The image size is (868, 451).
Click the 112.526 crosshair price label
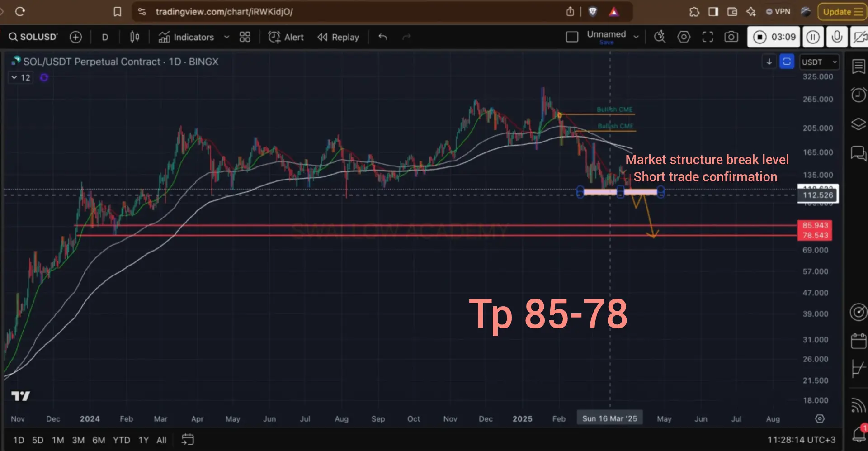tap(818, 195)
